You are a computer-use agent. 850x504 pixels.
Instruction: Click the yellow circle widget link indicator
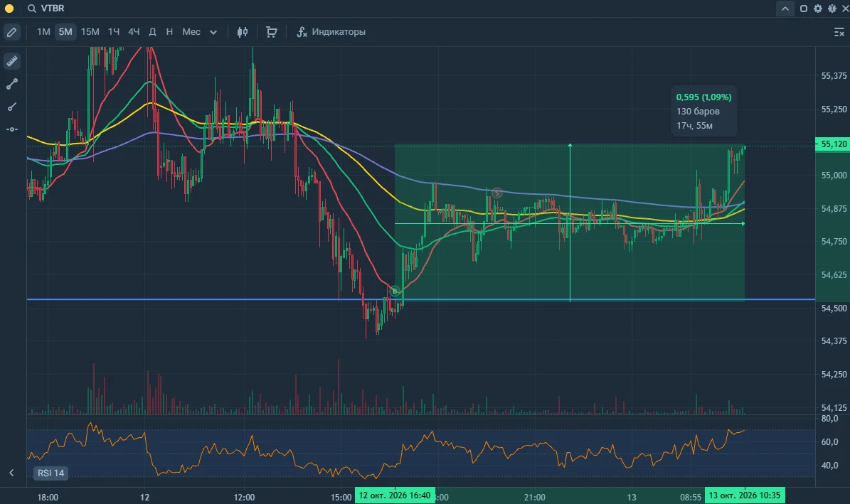[9, 8]
